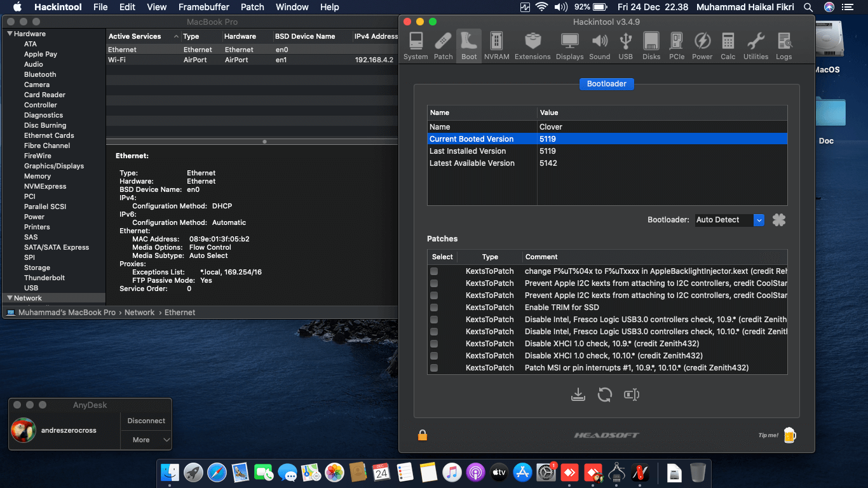Open the Calc tool icon
This screenshot has height=488, width=868.
728,46
